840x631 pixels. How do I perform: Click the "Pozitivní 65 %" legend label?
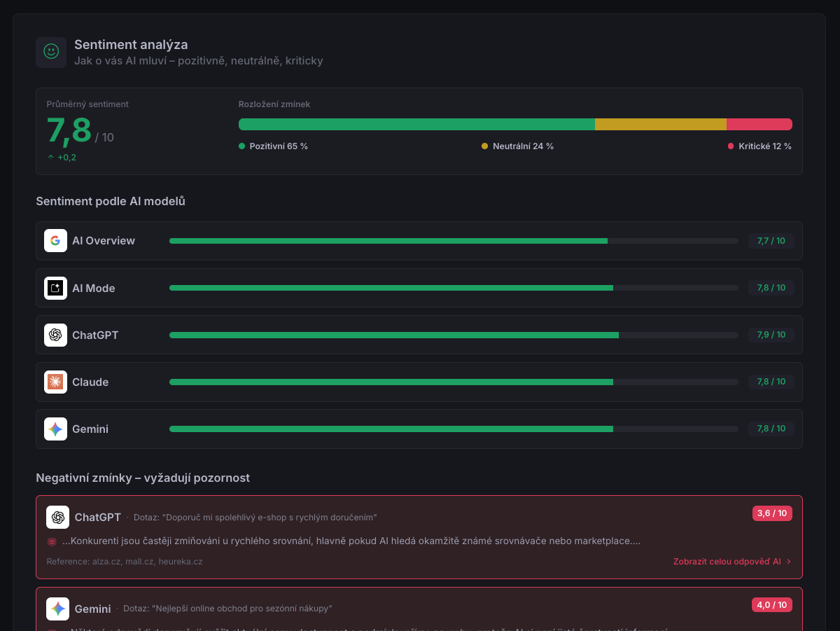[x=279, y=146]
